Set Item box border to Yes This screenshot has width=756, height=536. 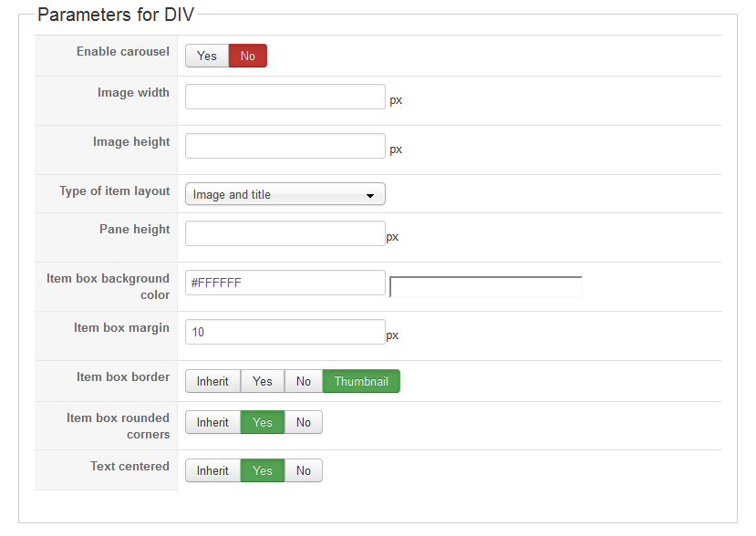tap(263, 381)
